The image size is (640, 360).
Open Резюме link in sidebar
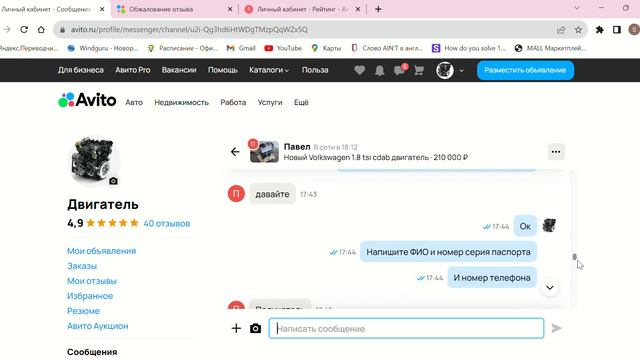coord(83,311)
